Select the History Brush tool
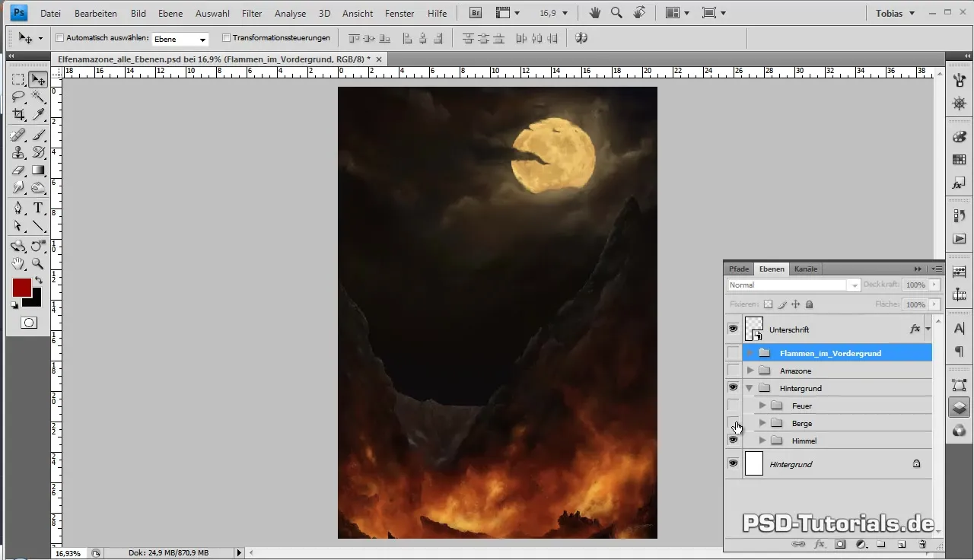The width and height of the screenshot is (974, 560). 38,153
